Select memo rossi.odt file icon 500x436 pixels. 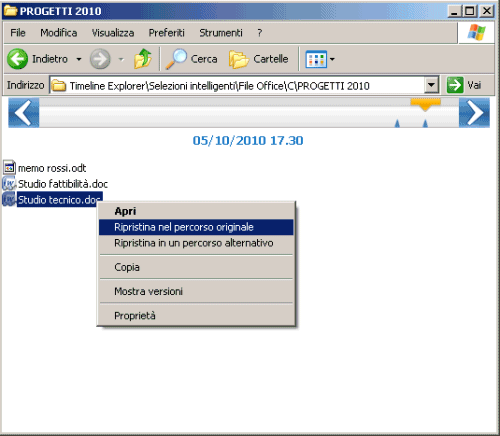[9, 168]
